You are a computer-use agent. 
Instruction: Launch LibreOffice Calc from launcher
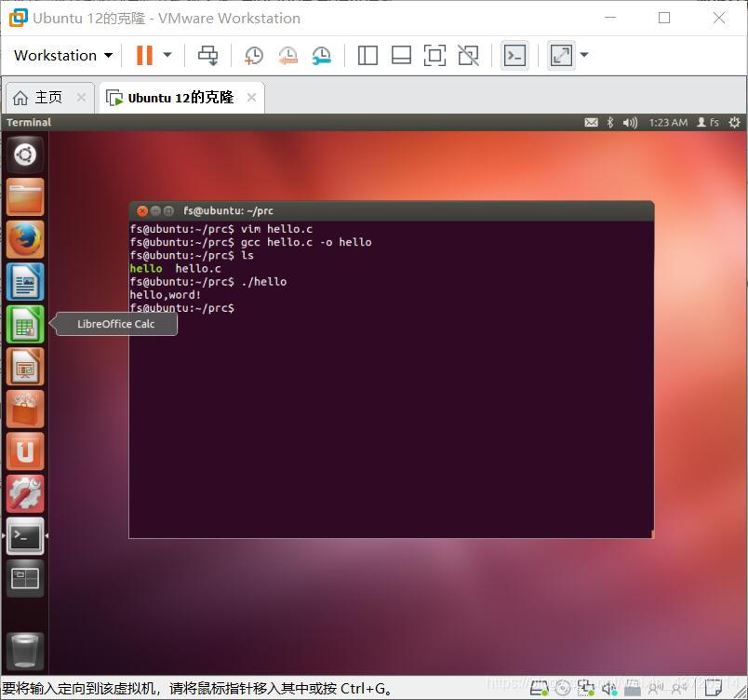(25, 324)
